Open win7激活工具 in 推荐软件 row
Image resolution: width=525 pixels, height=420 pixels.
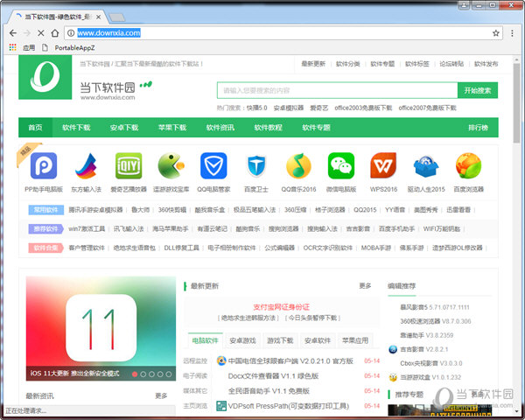click(x=87, y=228)
